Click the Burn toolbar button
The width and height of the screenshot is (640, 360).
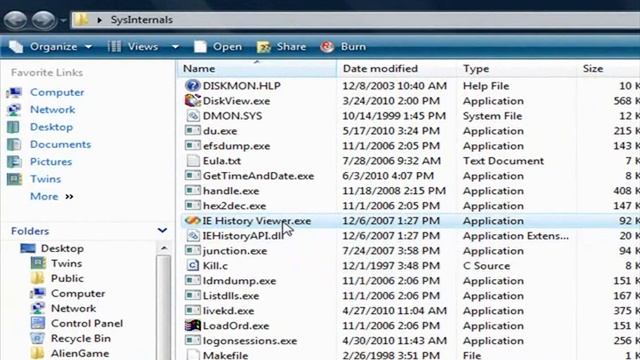pyautogui.click(x=343, y=47)
